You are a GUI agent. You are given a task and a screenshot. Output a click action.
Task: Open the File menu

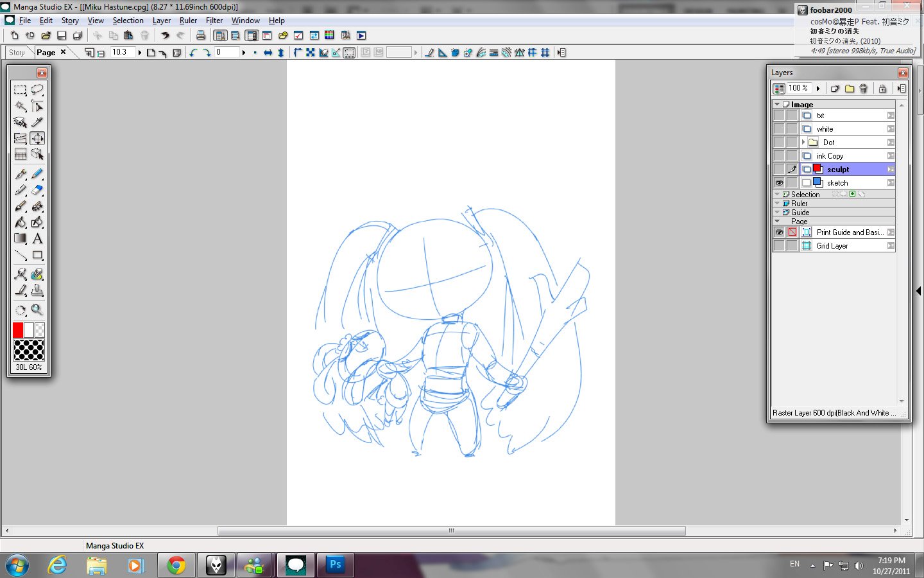click(25, 21)
